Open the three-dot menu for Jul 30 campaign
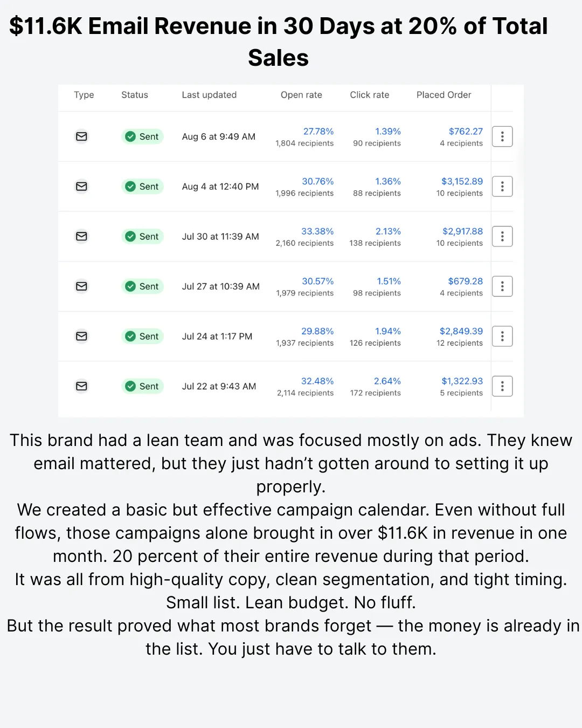 tap(502, 236)
